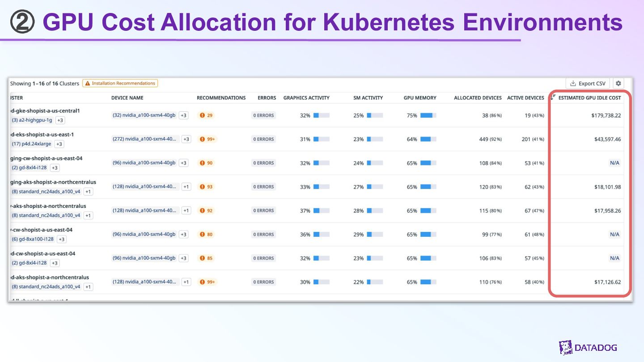Click the 37% graphics activity bar

tap(321, 210)
